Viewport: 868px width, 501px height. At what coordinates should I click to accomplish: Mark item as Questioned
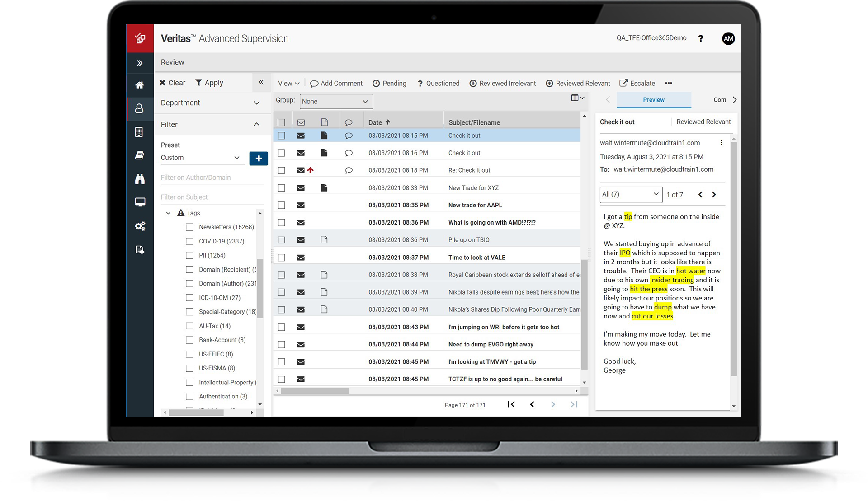[x=438, y=83]
